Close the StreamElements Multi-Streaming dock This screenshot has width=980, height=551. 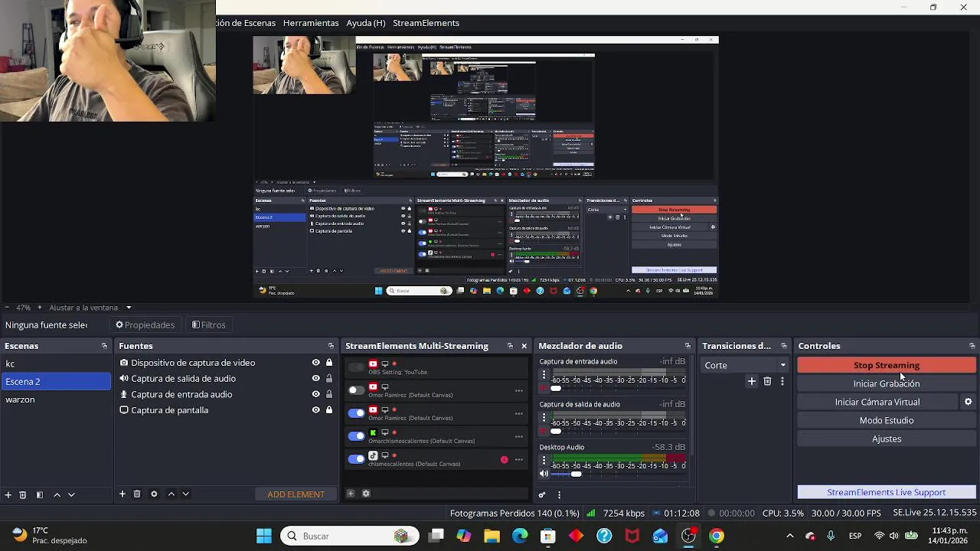(524, 346)
